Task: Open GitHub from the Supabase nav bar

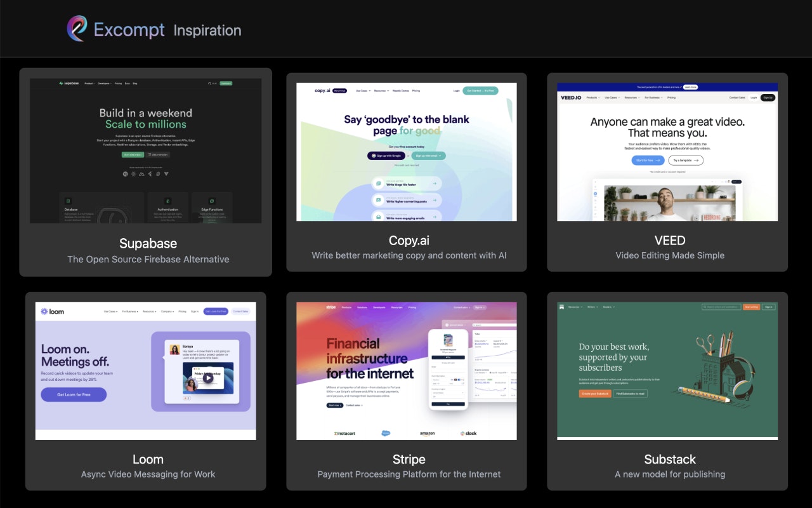Action: tap(209, 83)
